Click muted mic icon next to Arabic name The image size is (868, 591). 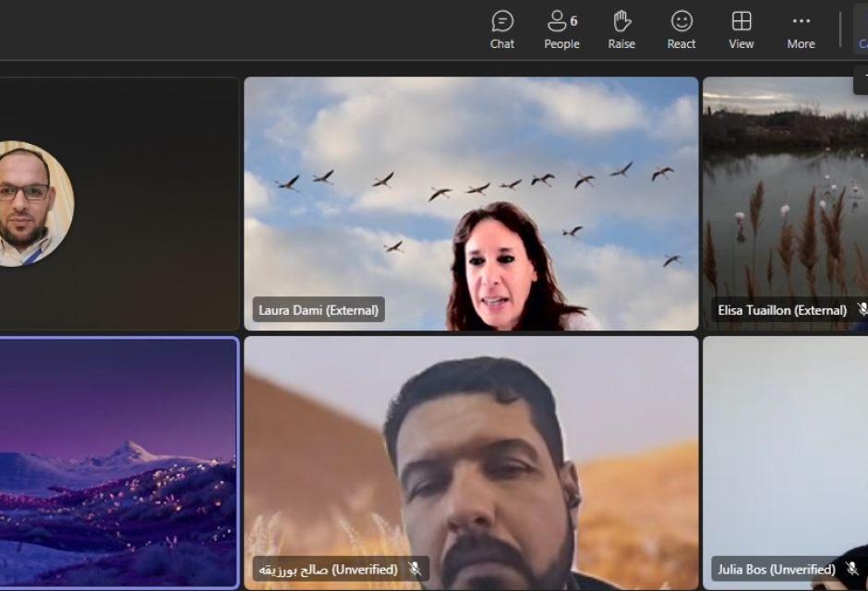click(416, 569)
